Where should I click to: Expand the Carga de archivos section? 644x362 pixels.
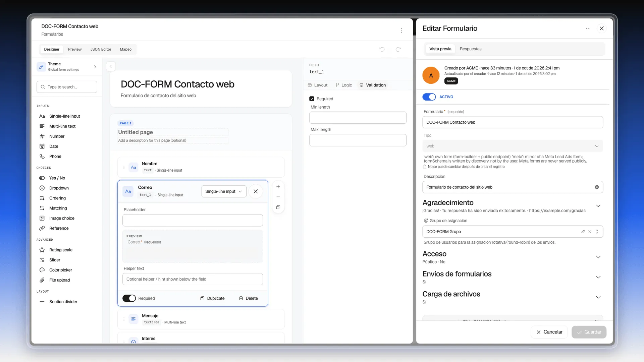coord(598,297)
